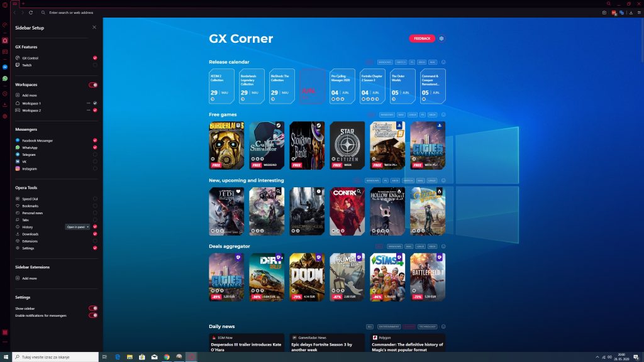Screen dimensions: 644x362
Task: Reload the current page
Action: tap(31, 13)
